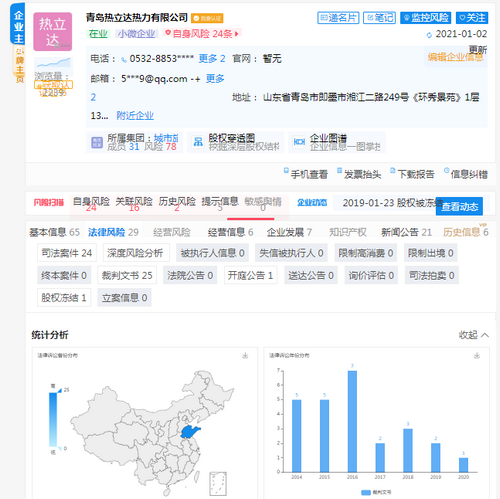
Task: Click the 关注 follow button
Action: coord(472,18)
